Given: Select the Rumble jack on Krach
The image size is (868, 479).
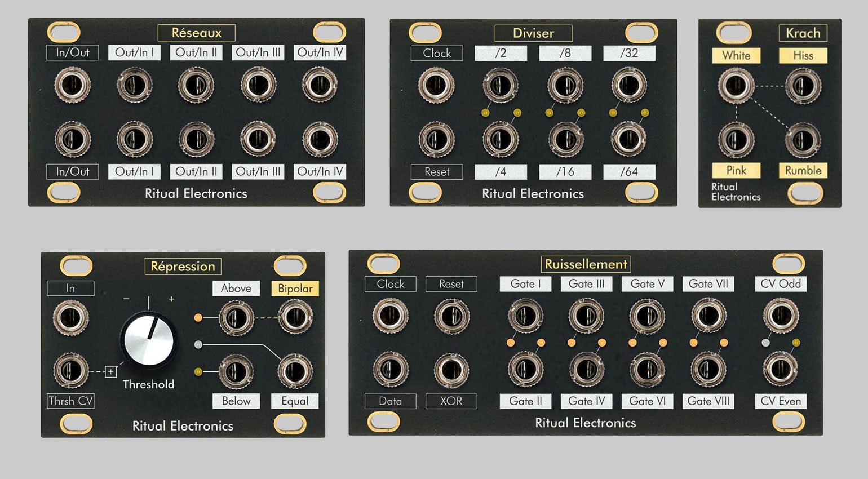Looking at the screenshot, I should click(803, 139).
